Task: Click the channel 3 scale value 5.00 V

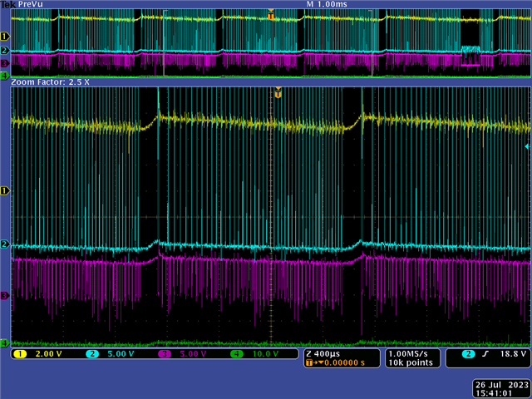Action: click(193, 354)
